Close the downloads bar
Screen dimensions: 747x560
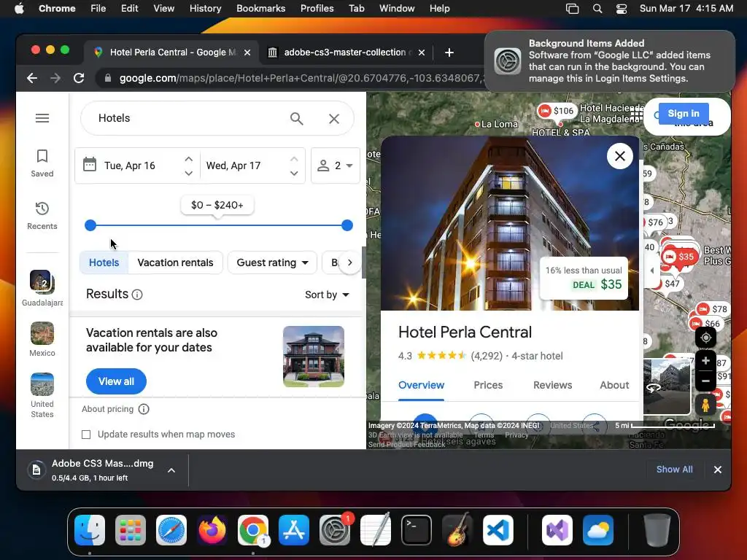(718, 470)
